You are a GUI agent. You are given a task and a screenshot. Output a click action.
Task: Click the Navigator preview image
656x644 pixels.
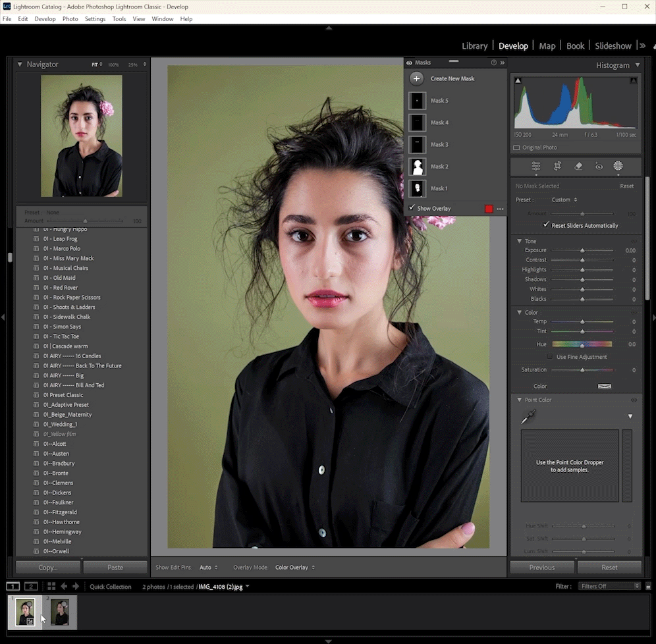click(x=82, y=136)
